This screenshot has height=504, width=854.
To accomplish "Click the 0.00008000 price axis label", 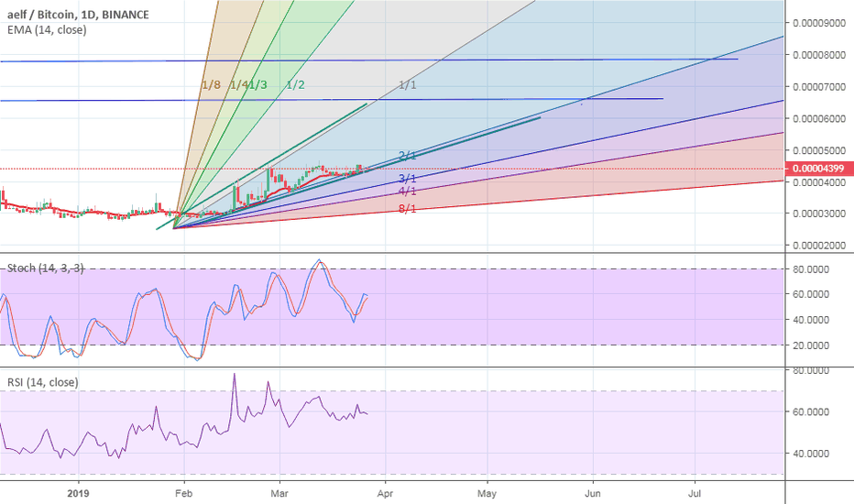I will 819,55.
